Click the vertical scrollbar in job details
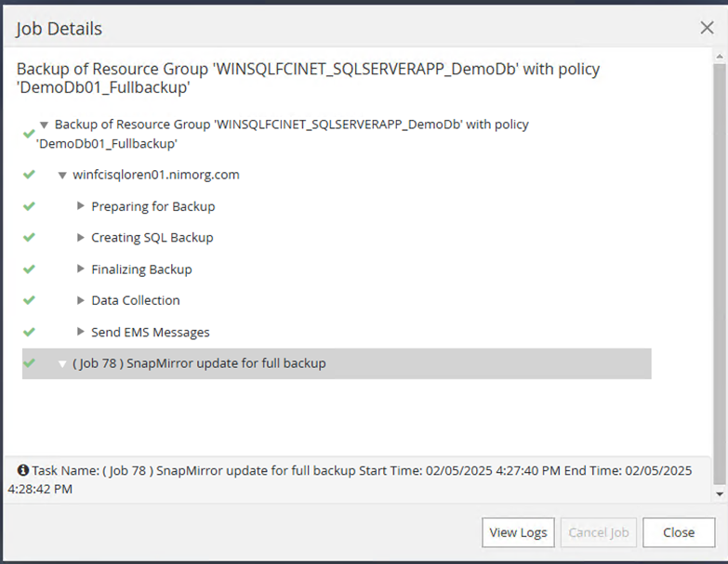 (x=719, y=269)
